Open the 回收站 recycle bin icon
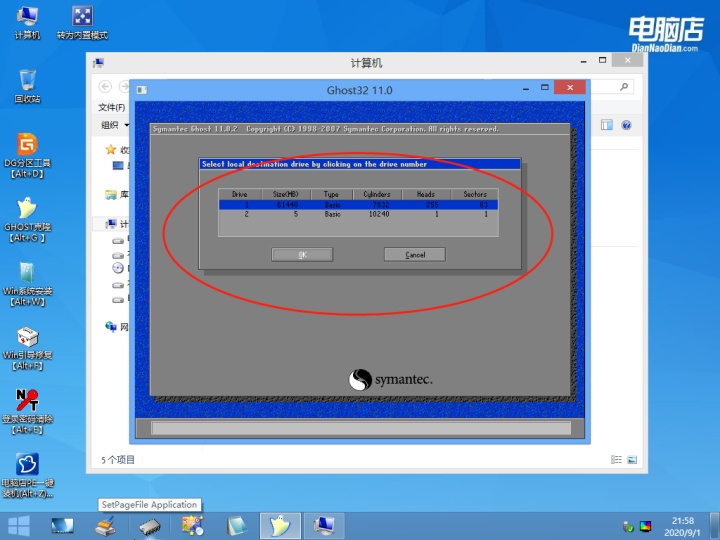This screenshot has width=720, height=540. click(x=27, y=86)
